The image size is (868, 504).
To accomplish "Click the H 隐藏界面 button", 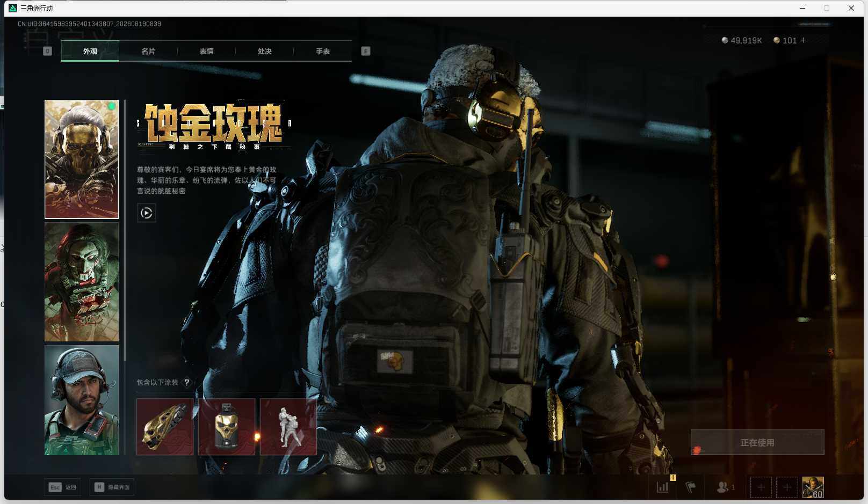I will [x=112, y=487].
